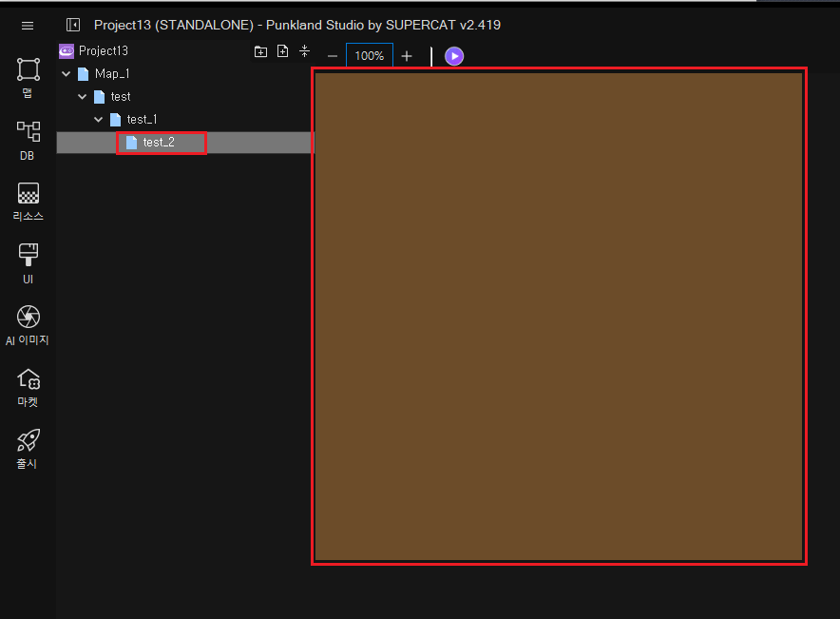Collapse the test_1 tree node

[98, 120]
